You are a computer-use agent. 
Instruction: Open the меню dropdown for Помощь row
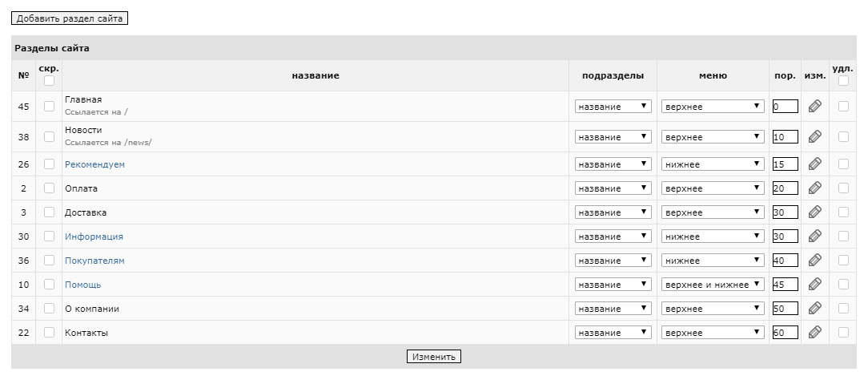pos(713,285)
